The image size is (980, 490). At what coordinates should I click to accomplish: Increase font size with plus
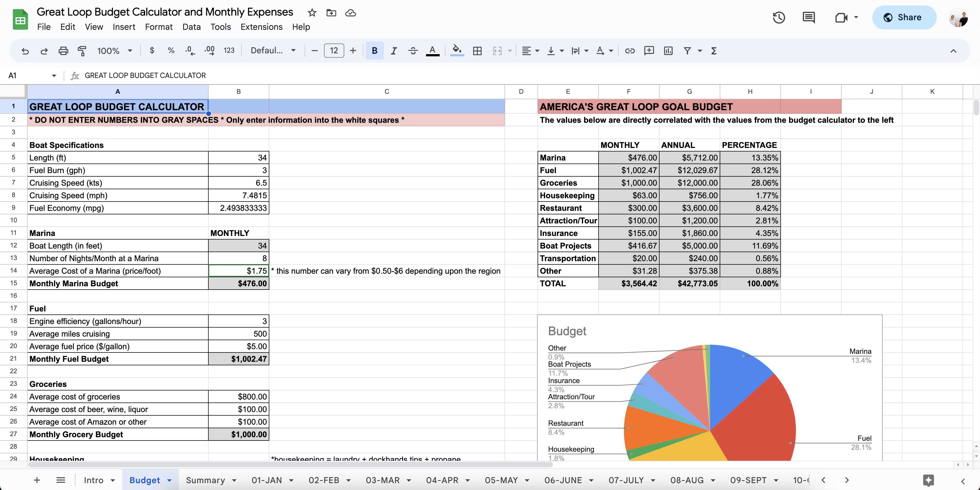pos(353,51)
